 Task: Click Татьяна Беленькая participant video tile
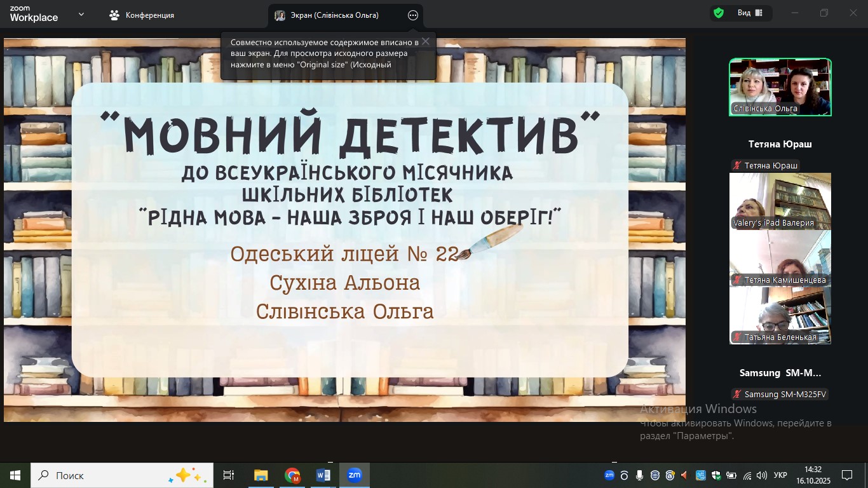[780, 315]
